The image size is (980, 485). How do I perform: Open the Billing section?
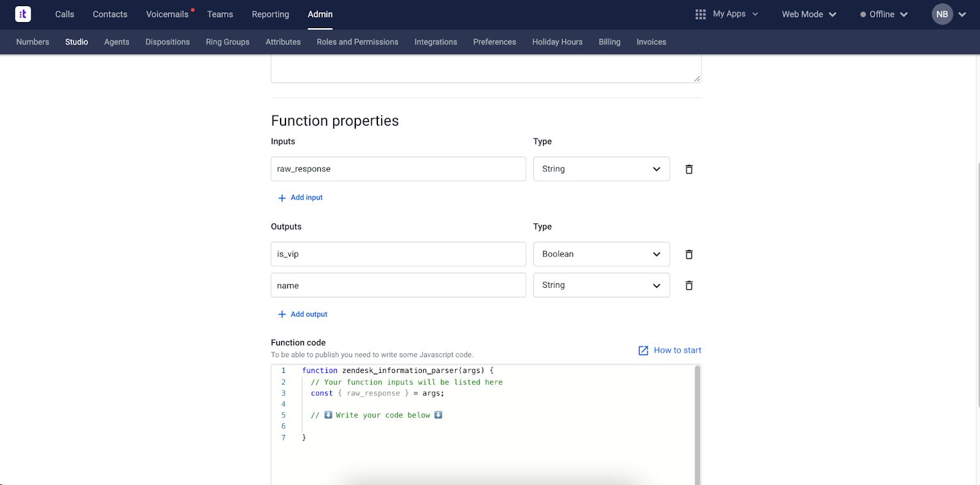click(x=609, y=42)
